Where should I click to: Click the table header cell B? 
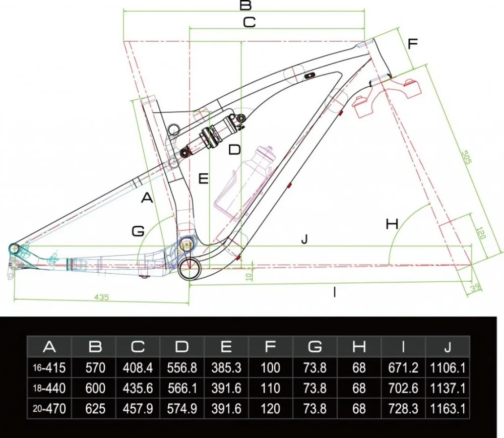pyautogui.click(x=94, y=346)
